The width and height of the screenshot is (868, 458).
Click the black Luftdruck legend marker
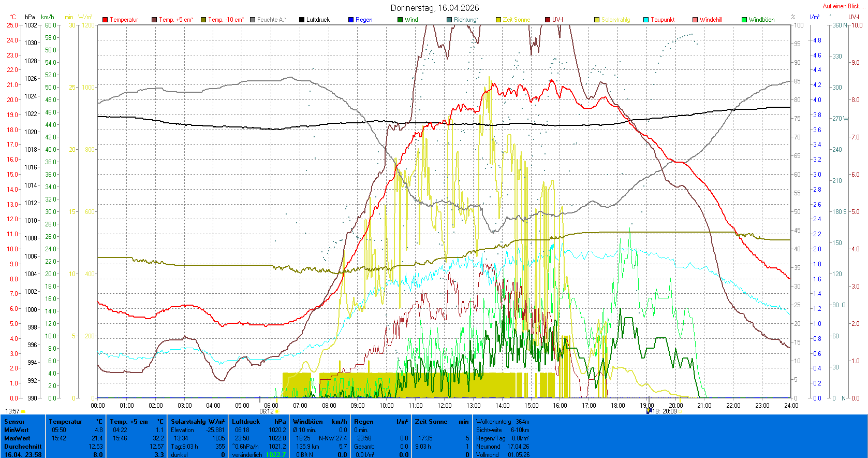pyautogui.click(x=302, y=20)
